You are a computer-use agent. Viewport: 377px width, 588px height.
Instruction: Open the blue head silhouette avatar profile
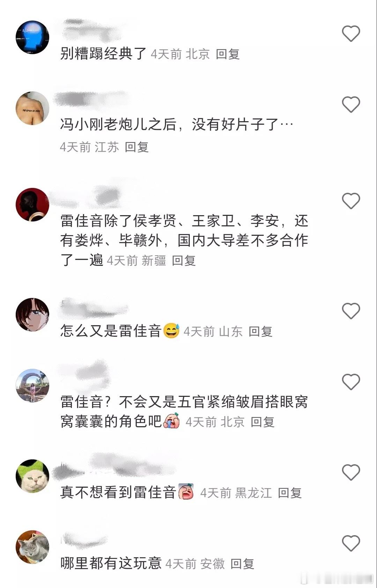[x=32, y=37]
